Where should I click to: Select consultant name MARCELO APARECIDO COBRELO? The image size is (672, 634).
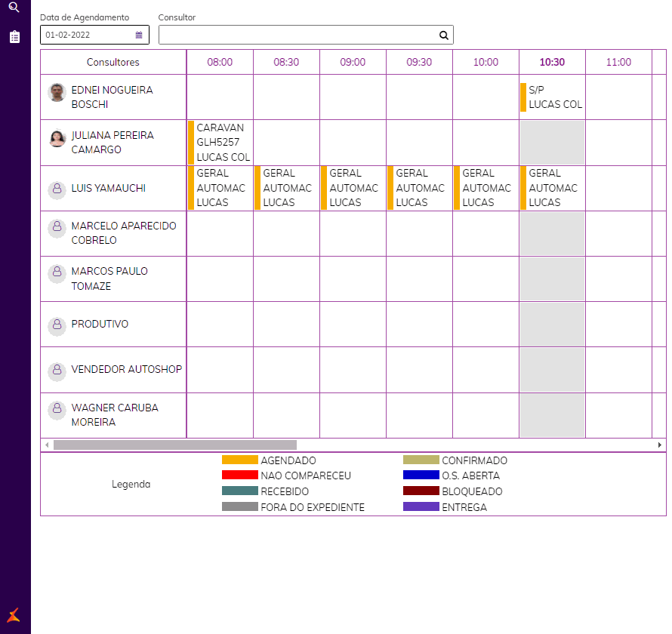[x=123, y=233]
